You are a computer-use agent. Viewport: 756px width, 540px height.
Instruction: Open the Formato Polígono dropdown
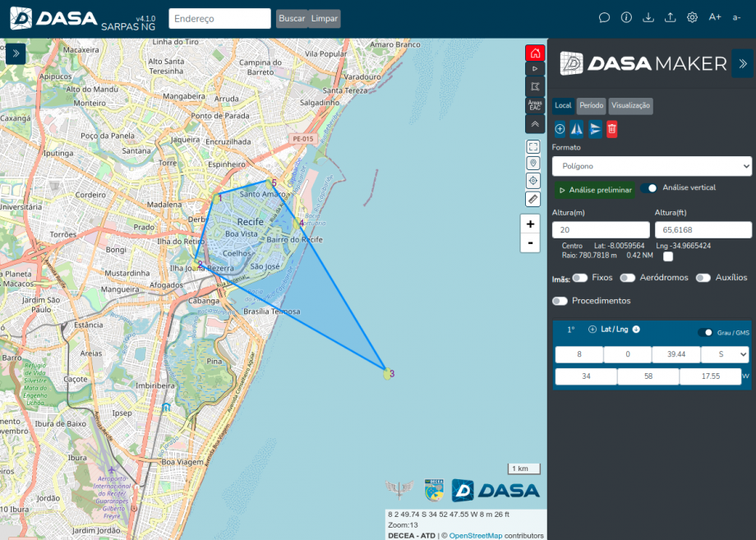coord(652,167)
